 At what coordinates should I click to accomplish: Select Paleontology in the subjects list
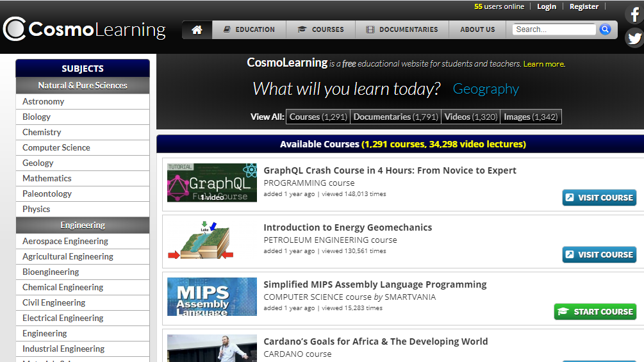[83, 193]
